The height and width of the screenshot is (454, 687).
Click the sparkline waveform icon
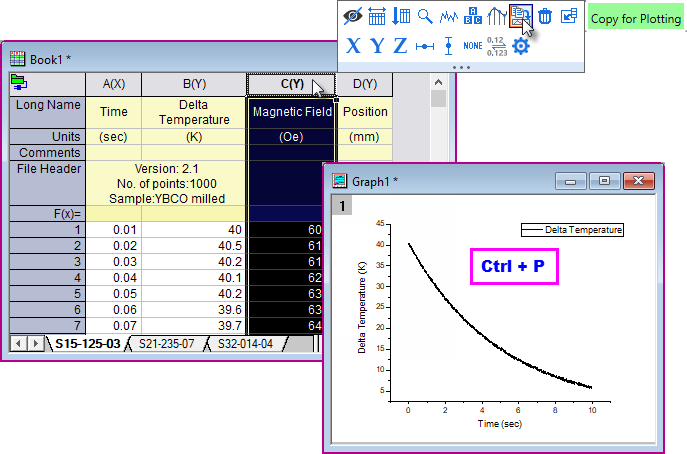coord(449,15)
